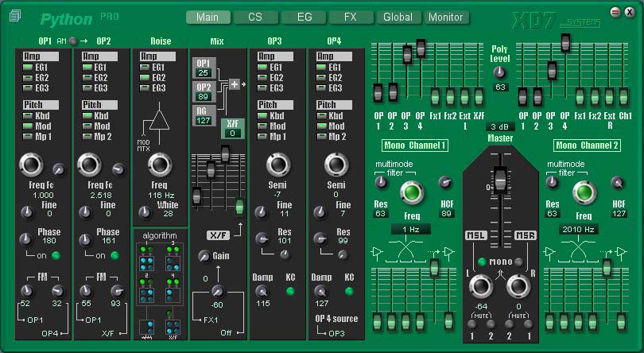The height and width of the screenshot is (353, 644).
Task: Open Mix Off routing selector
Action: tap(226, 333)
